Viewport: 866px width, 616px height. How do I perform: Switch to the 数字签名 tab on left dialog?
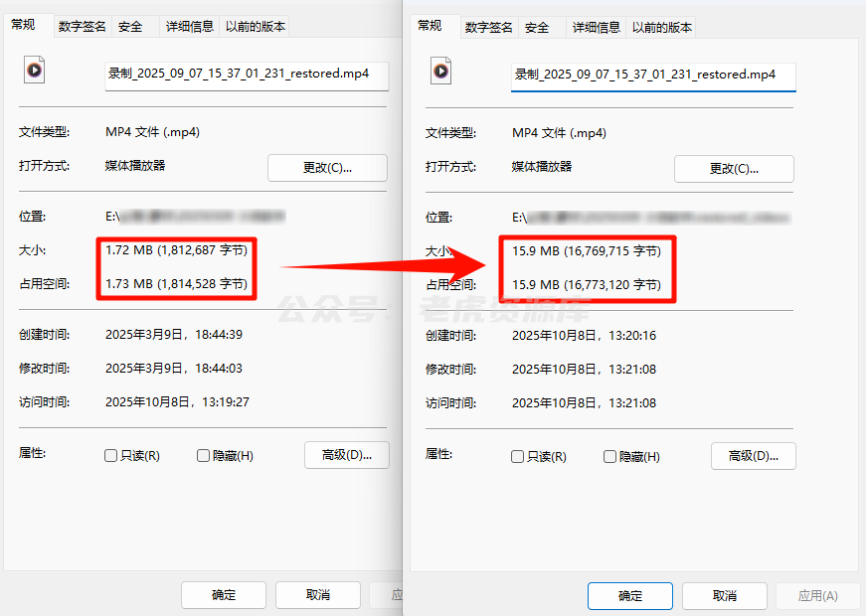(x=82, y=26)
